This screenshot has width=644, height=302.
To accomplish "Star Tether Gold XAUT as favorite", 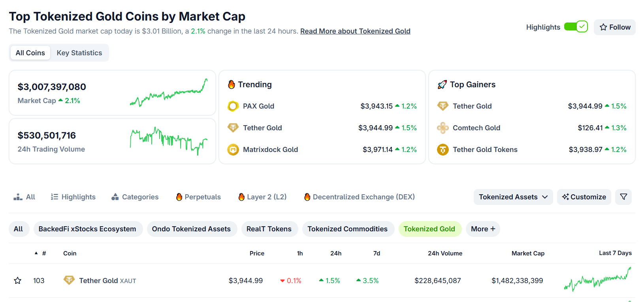I will tap(18, 281).
